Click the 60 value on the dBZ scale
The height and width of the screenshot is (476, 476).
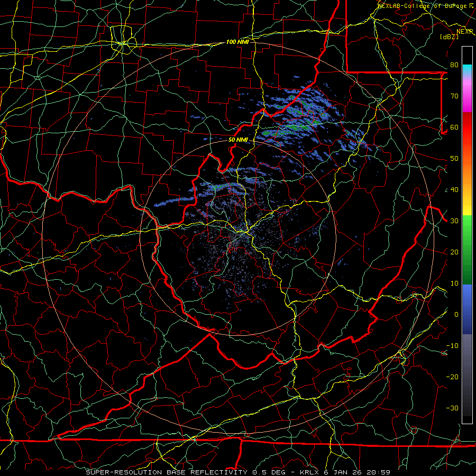[454, 127]
